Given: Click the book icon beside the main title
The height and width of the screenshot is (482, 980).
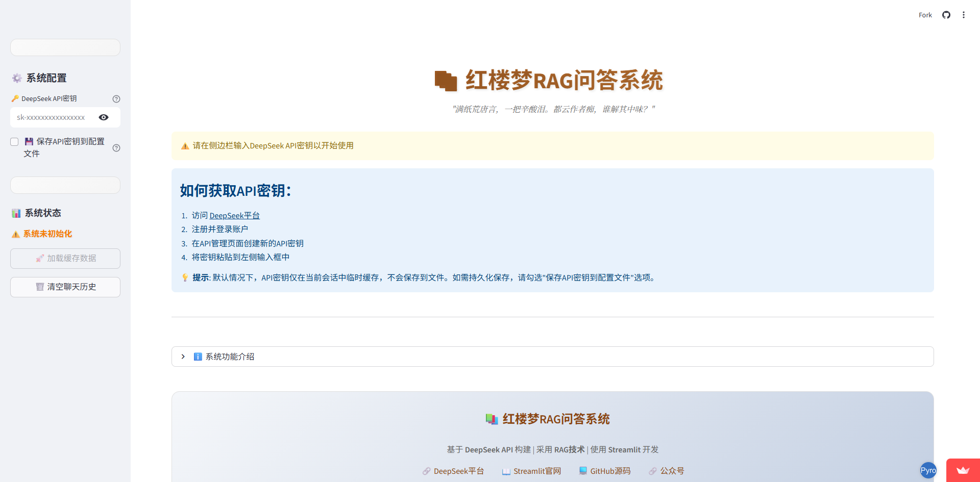Looking at the screenshot, I should (x=446, y=81).
